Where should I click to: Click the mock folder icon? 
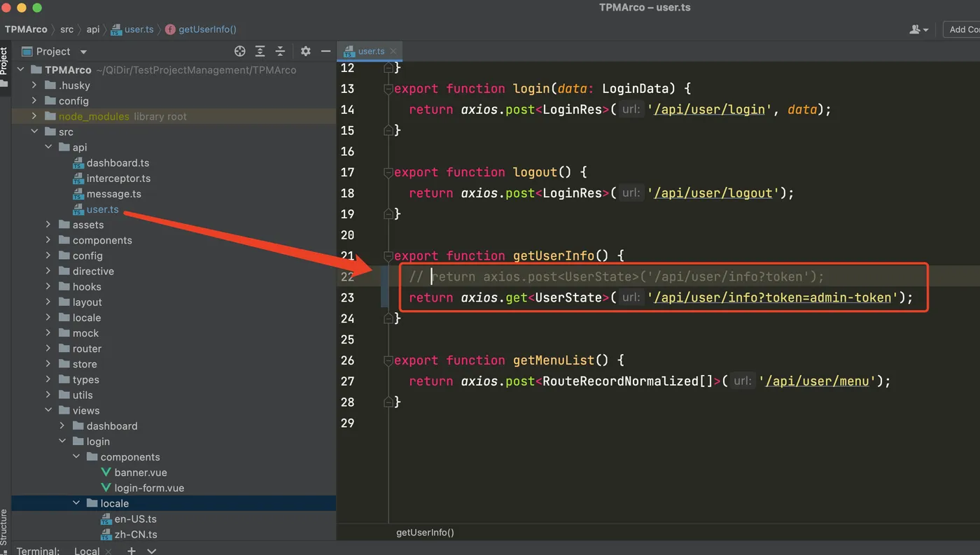click(64, 333)
